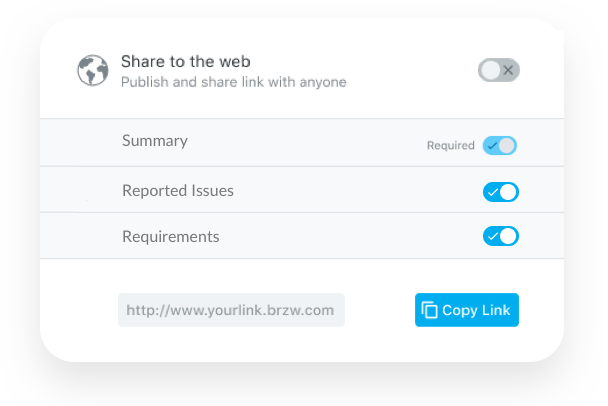This screenshot has width=608, height=406.
Task: Click the copy icon inside Copy Link button
Action: [429, 310]
